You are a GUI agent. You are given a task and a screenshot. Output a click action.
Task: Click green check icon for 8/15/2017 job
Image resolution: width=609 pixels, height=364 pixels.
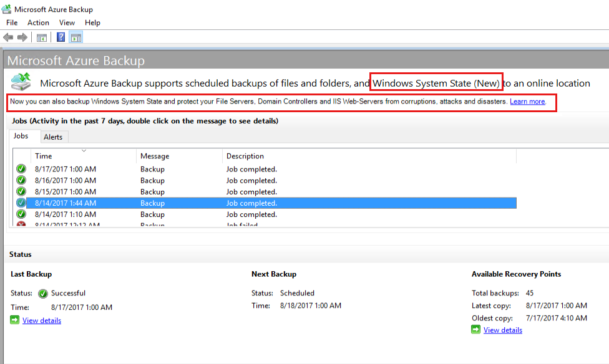(x=21, y=191)
